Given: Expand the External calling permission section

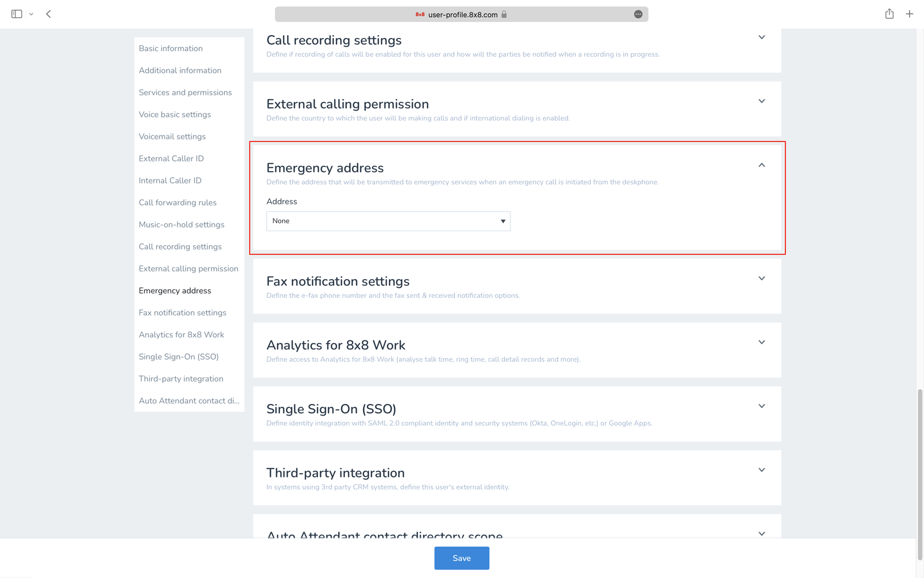Looking at the screenshot, I should click(762, 101).
